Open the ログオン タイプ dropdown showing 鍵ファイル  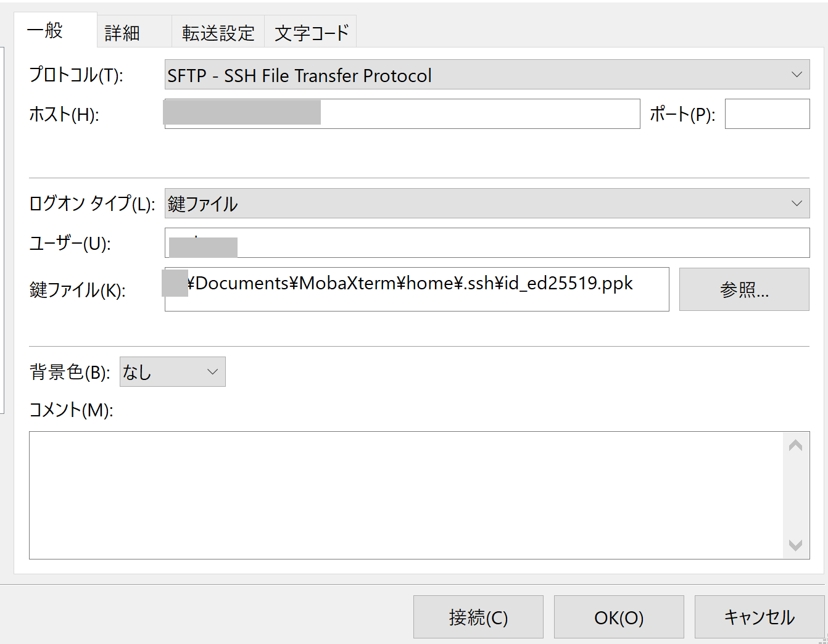click(487, 203)
